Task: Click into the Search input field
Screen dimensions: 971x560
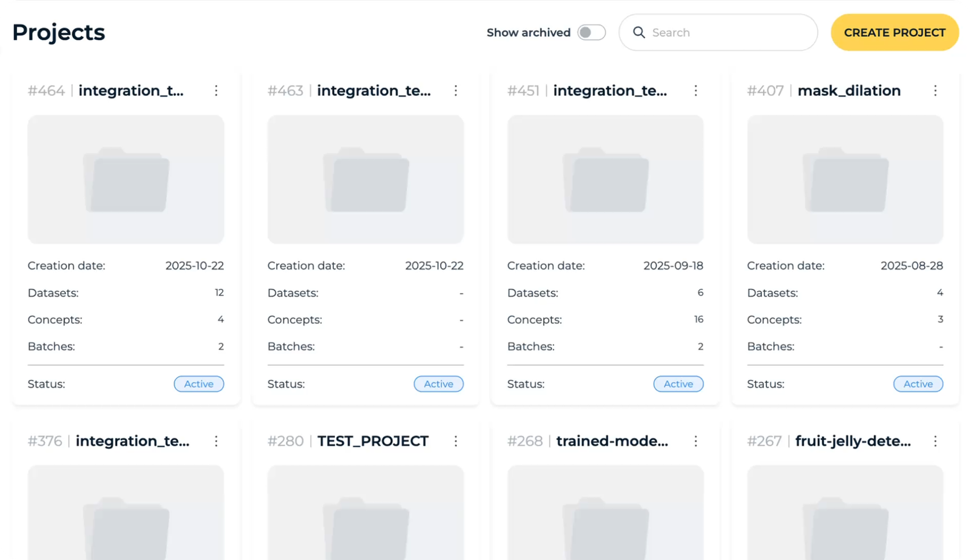Action: 716,32
